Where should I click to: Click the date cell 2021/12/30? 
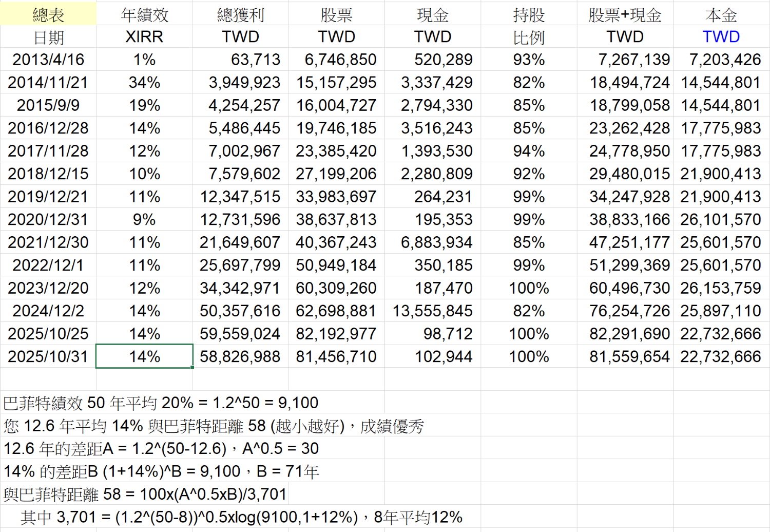pyautogui.click(x=48, y=242)
